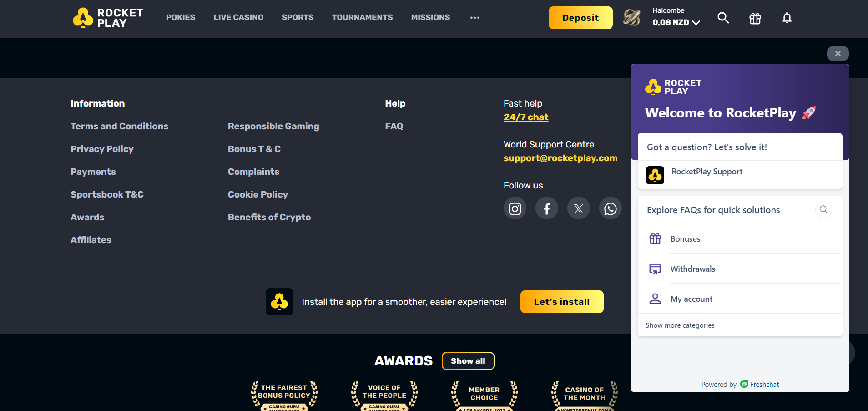Open the Instagram social icon
This screenshot has height=411, width=868.
click(515, 208)
